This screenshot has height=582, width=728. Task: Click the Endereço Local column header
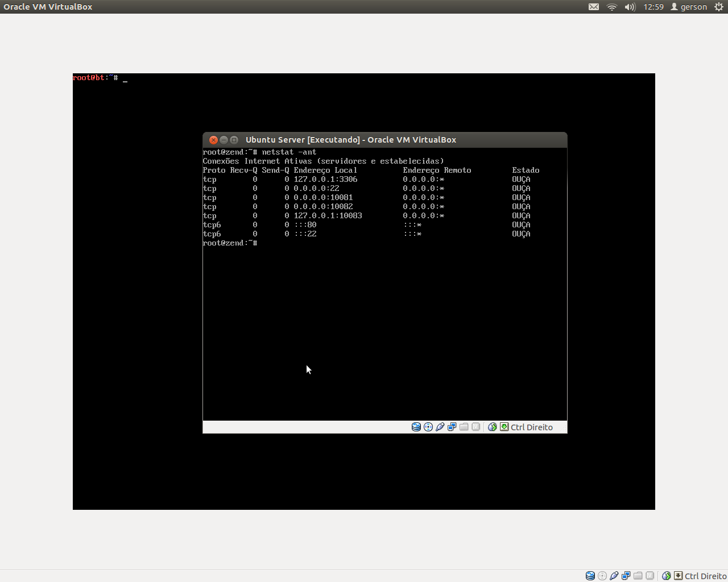(x=325, y=171)
